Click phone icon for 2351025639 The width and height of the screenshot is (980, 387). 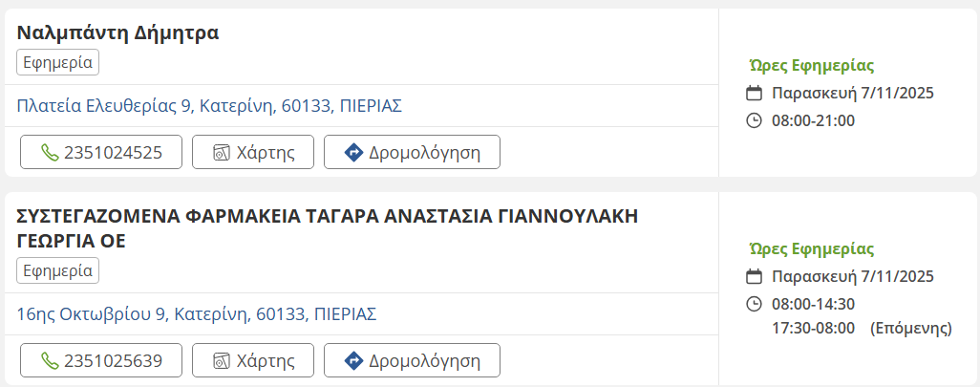[50, 361]
